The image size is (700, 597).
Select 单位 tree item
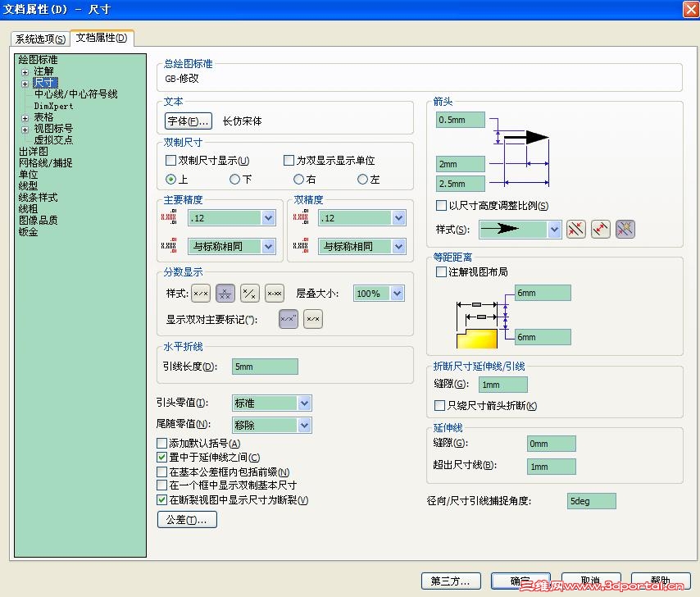point(28,174)
